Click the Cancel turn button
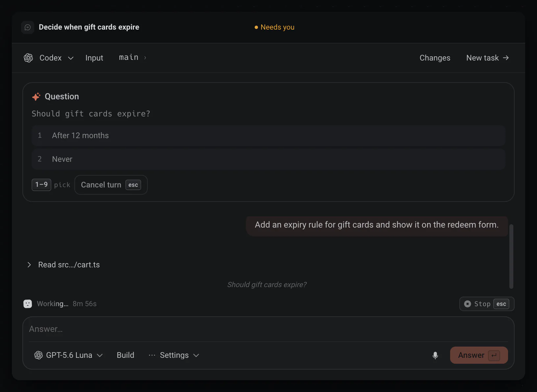Image resolution: width=537 pixels, height=392 pixels. 111,185
